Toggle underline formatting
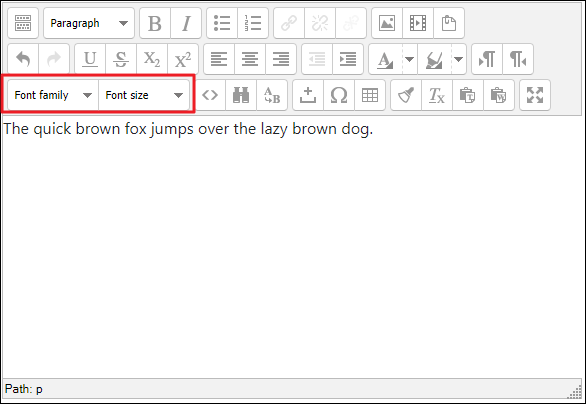This screenshot has width=586, height=404. (90, 59)
